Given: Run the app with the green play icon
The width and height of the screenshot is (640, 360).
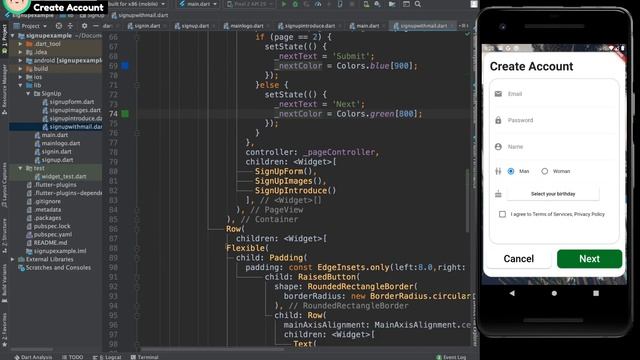Looking at the screenshot, I should [x=284, y=4].
